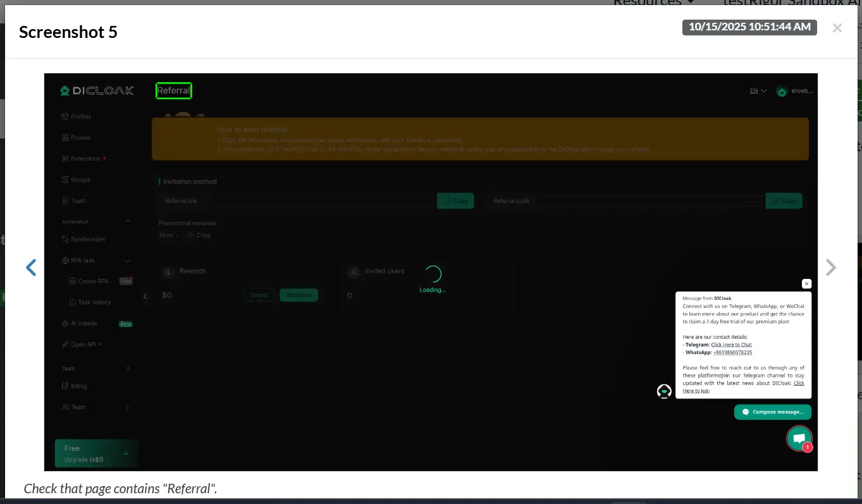Screen dimensions: 862x504
Task: Open the Trash section
Action: click(78, 201)
